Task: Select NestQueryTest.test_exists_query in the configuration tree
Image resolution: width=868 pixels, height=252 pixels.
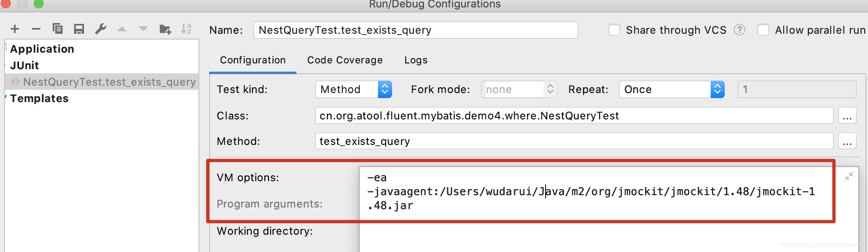Action: 109,82
